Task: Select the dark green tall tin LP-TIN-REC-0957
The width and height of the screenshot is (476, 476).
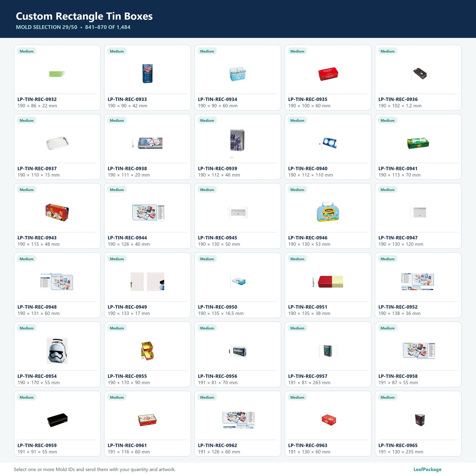Action: [328, 351]
